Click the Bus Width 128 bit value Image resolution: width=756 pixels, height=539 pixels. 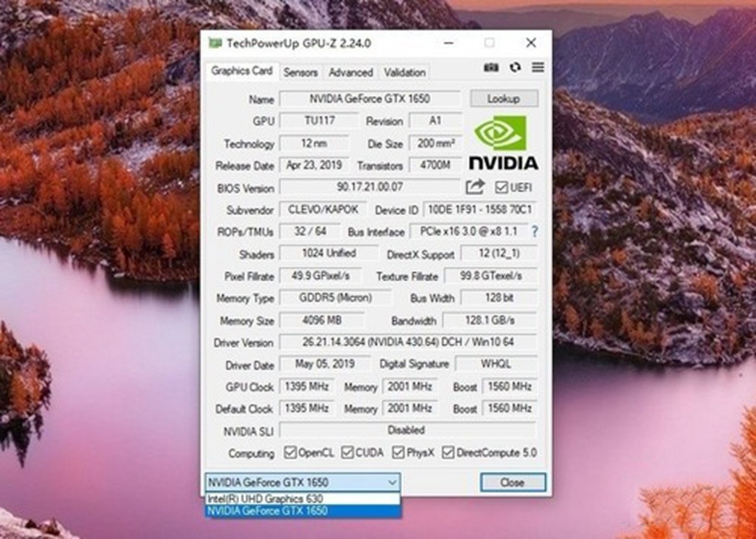point(499,298)
